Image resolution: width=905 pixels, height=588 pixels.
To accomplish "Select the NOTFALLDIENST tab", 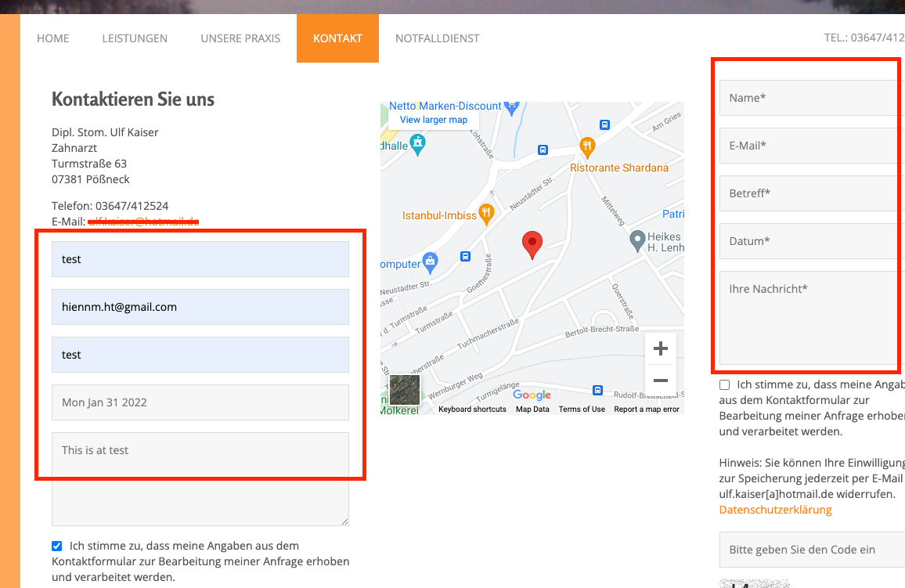I will click(437, 38).
